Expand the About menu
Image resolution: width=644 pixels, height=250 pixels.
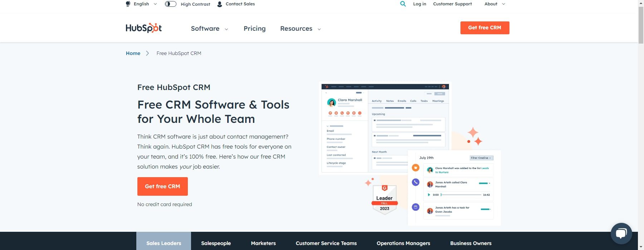click(495, 4)
